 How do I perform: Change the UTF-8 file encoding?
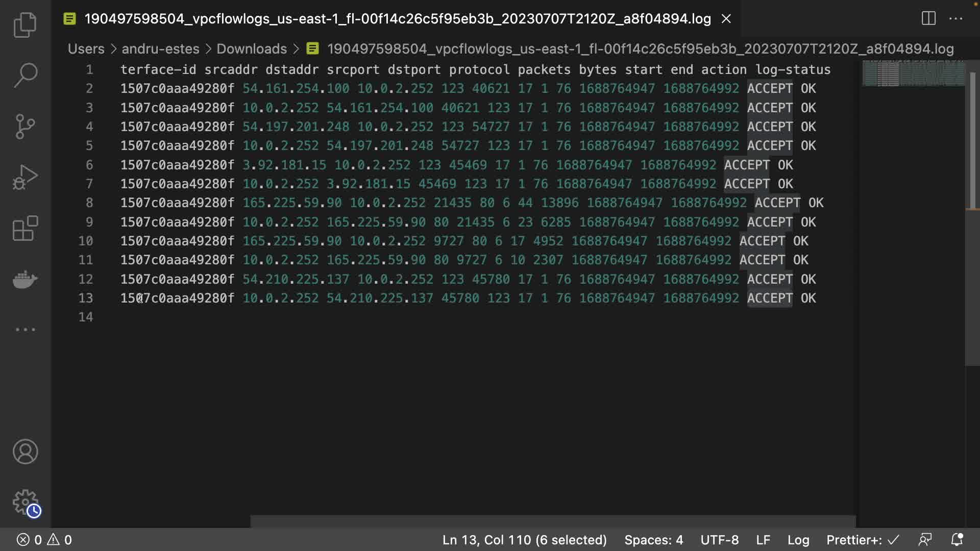(719, 540)
